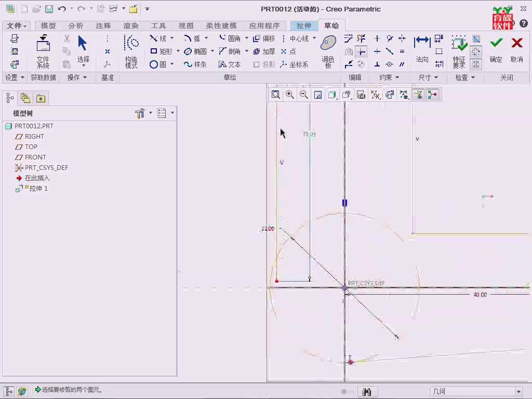This screenshot has height=399, width=532.
Task: Switch to the Flexible Modeling (柔性建模) tab
Action: tap(221, 26)
